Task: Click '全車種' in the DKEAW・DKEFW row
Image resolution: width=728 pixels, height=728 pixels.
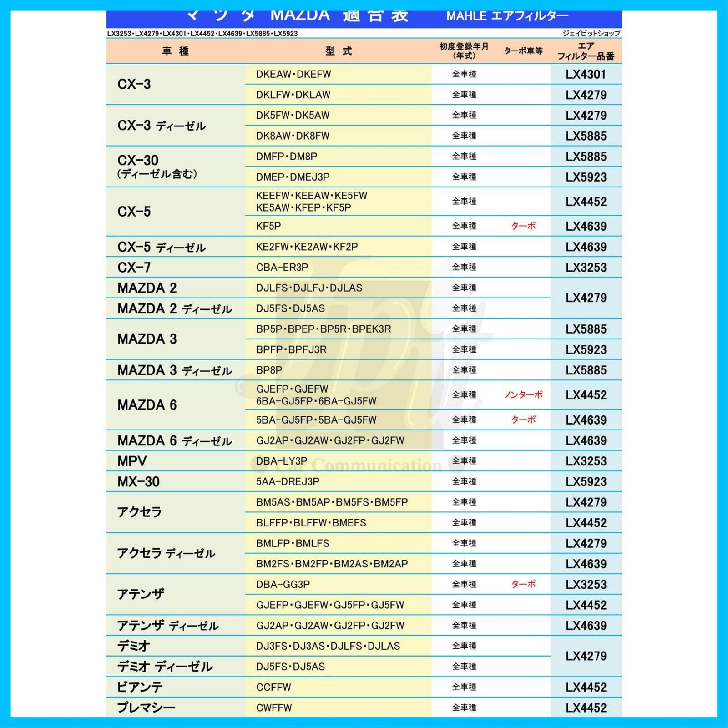Action: [x=464, y=74]
